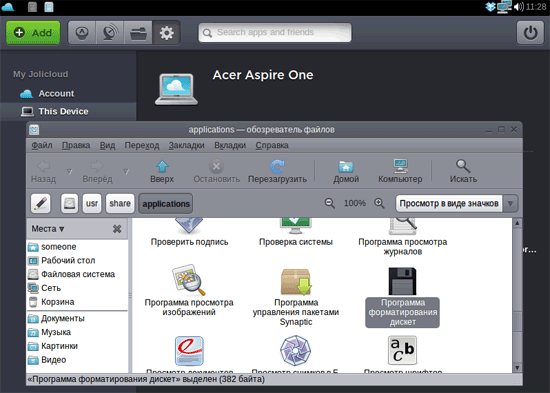The height and width of the screenshot is (393, 550).
Task: Open Jolicloud settings gear icon
Action: coord(166,33)
